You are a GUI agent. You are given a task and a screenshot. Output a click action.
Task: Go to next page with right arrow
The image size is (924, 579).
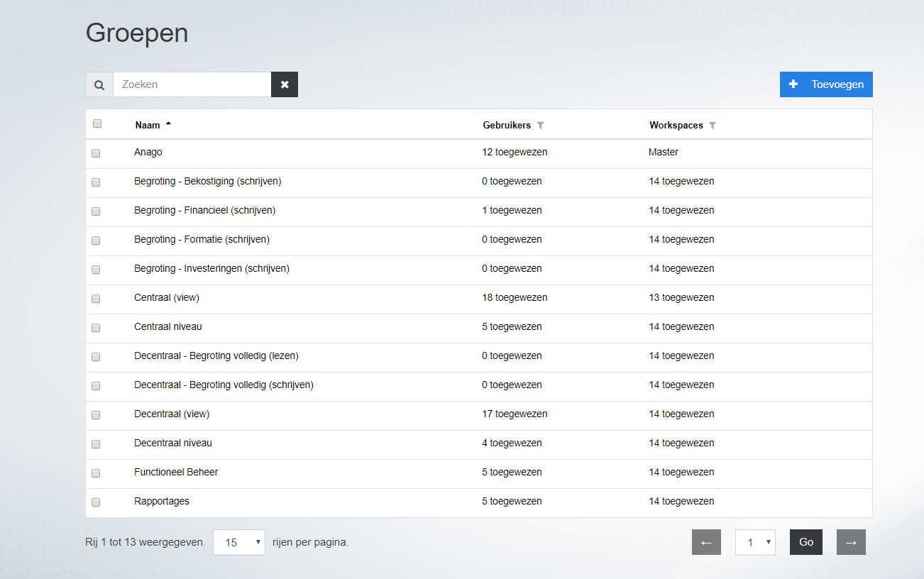point(851,542)
